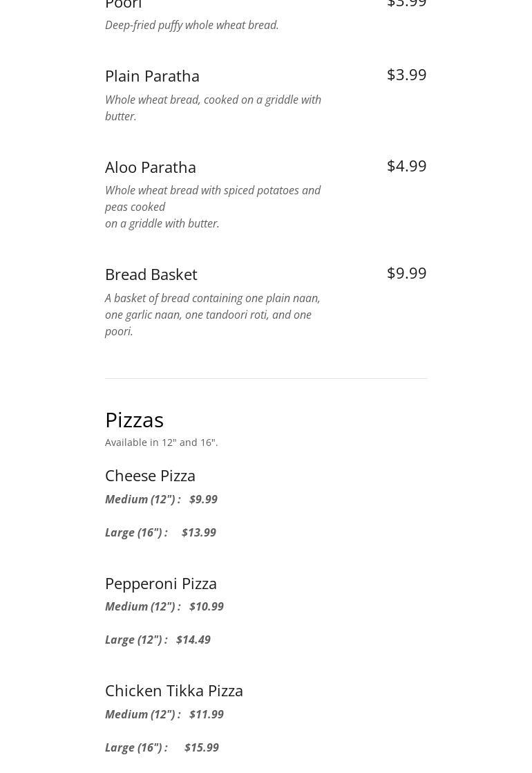Click the Pizzas section heading
Viewport: 532px width, 773px height.
(135, 420)
